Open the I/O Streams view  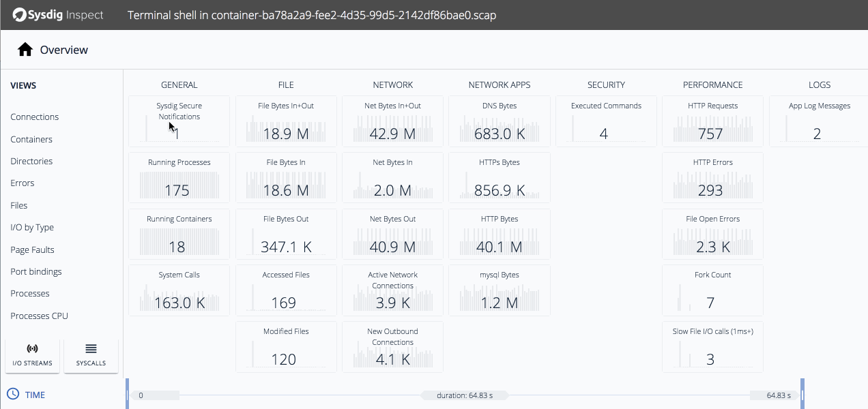click(x=33, y=355)
